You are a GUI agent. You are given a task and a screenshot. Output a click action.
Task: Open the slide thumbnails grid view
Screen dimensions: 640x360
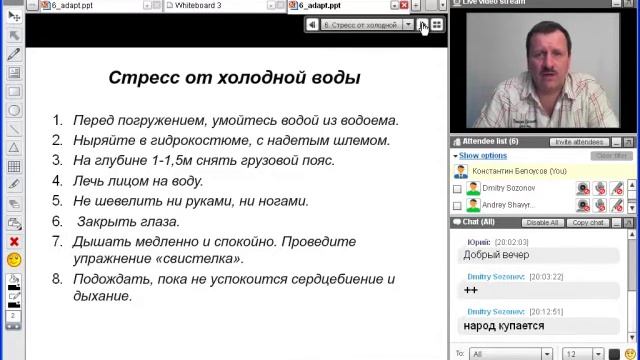click(437, 25)
